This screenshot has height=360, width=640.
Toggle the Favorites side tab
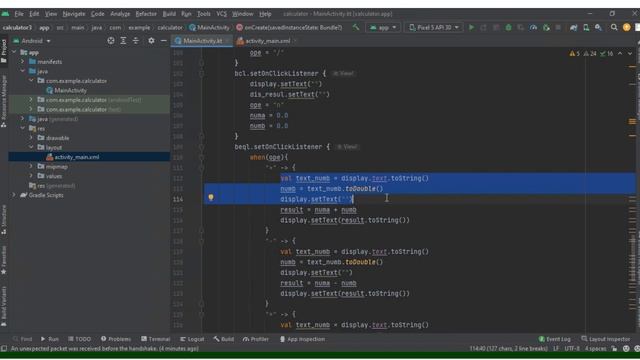pos(4,260)
